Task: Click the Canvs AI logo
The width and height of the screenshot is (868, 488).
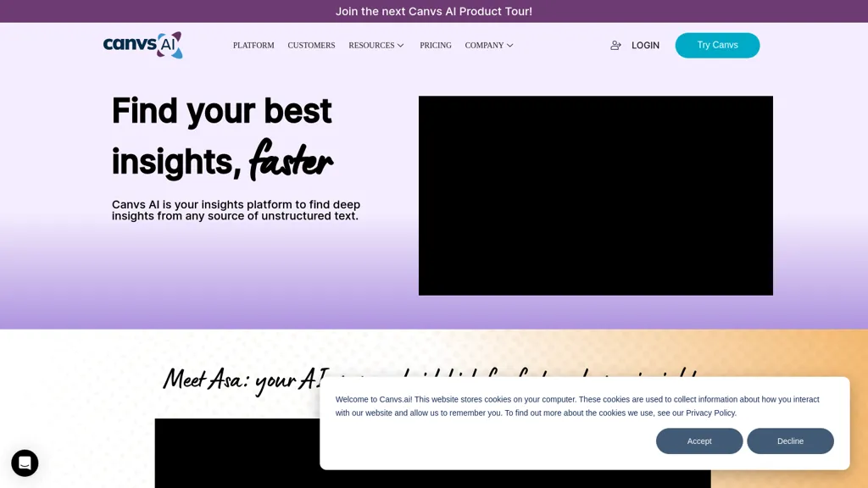Action: click(142, 45)
